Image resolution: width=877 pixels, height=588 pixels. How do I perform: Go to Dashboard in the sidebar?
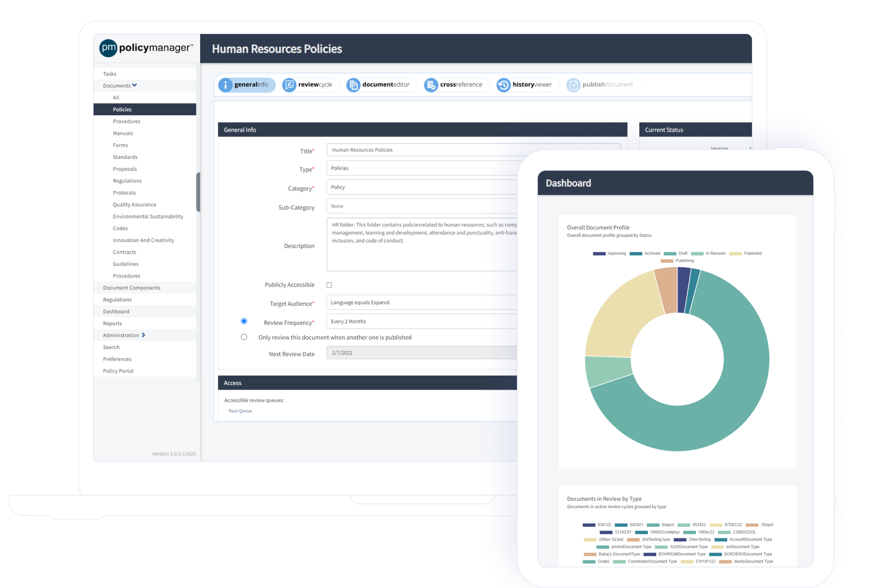(x=116, y=312)
